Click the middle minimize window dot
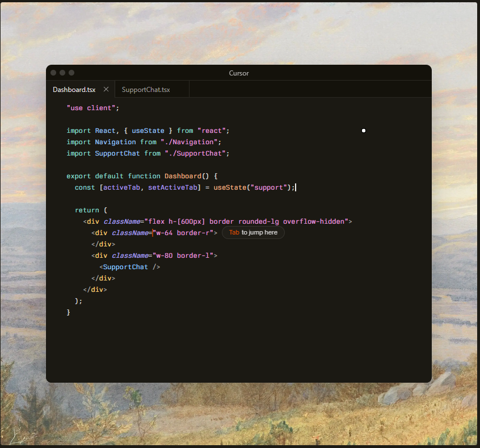 coord(62,73)
